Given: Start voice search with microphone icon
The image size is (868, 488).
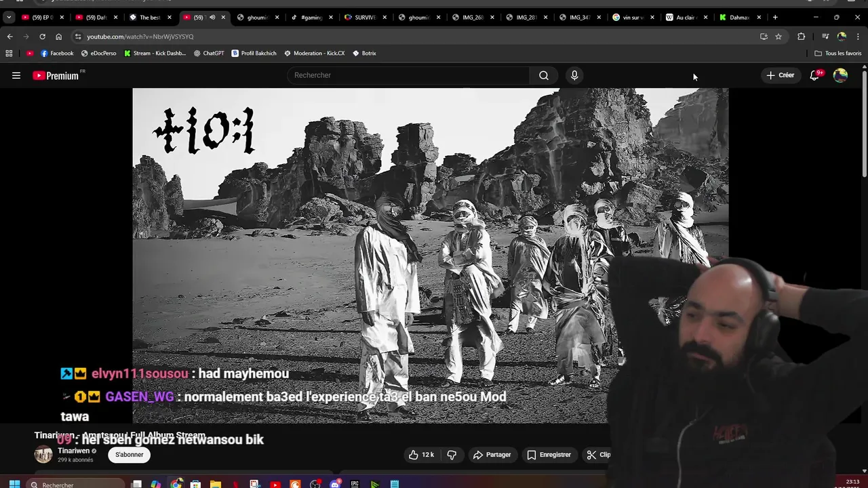Looking at the screenshot, I should click(x=574, y=75).
